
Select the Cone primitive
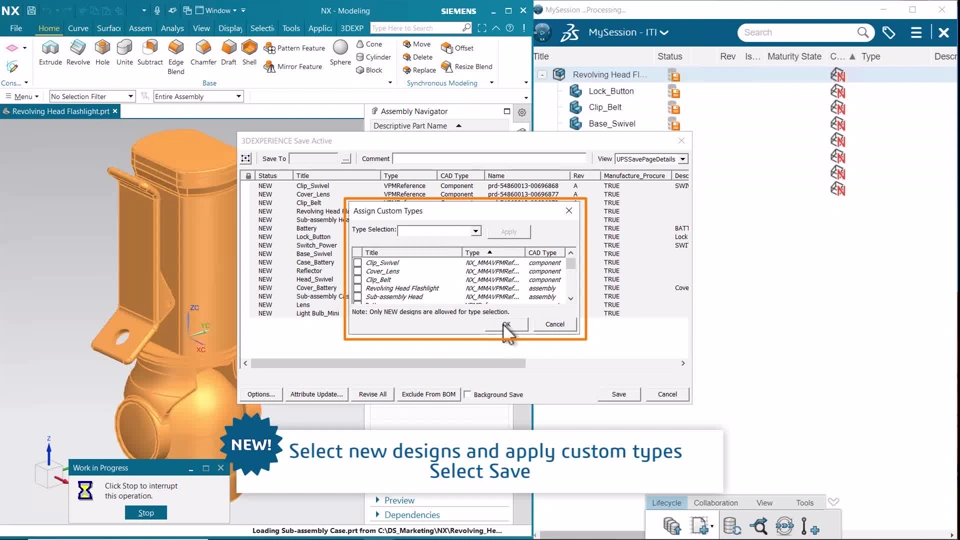coord(369,44)
